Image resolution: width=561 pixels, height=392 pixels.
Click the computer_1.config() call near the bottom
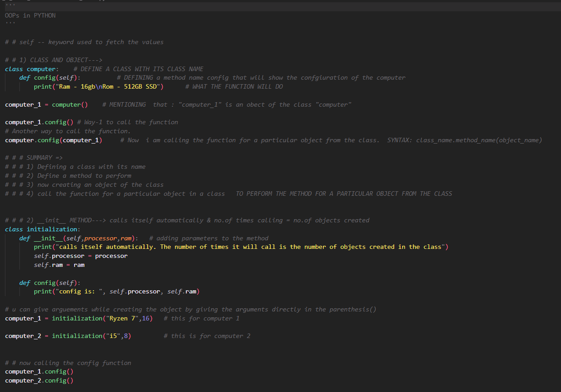38,371
